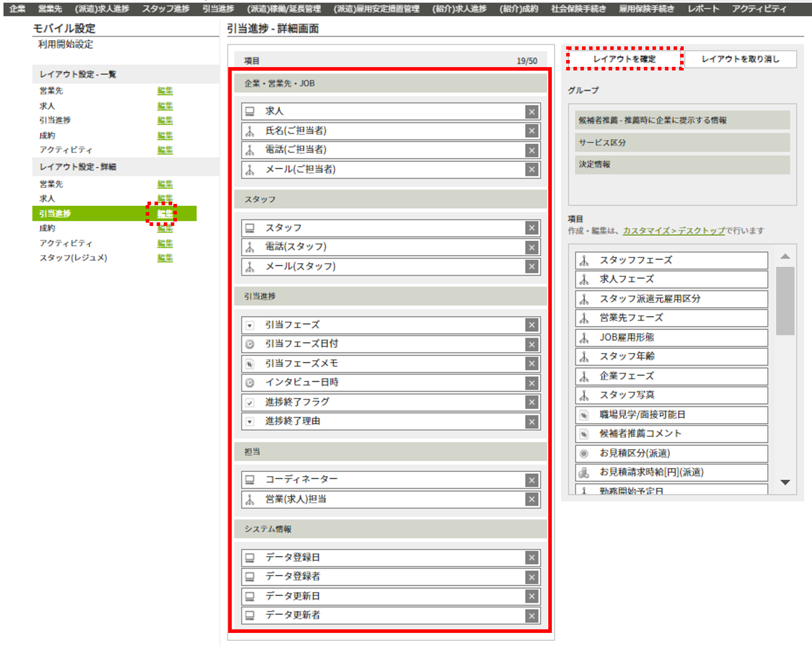Remove 引当フェーズメモ from the list

531,364
